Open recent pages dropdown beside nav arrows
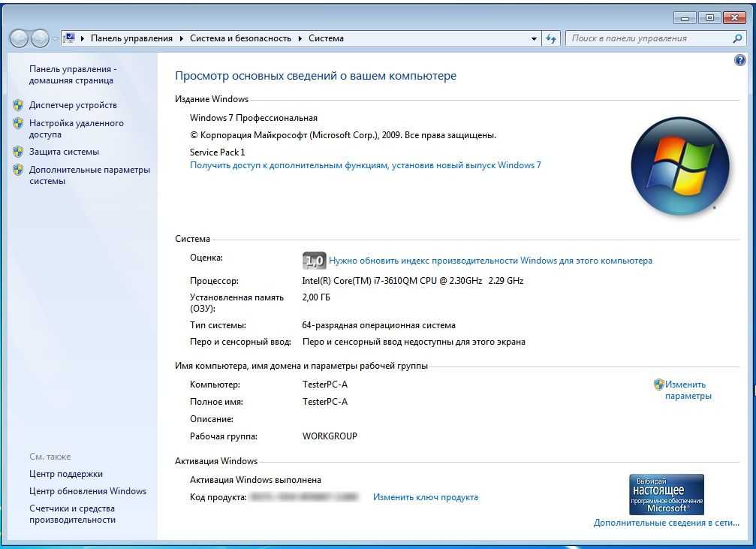Screen dimensions: 756x549 point(55,38)
